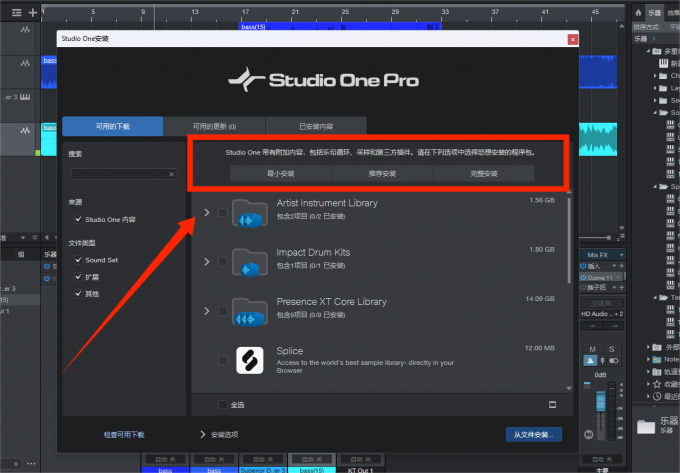Viewport: 680px width, 473px height.
Task: Toggle the Ozone 11 power icon
Action: (580, 277)
